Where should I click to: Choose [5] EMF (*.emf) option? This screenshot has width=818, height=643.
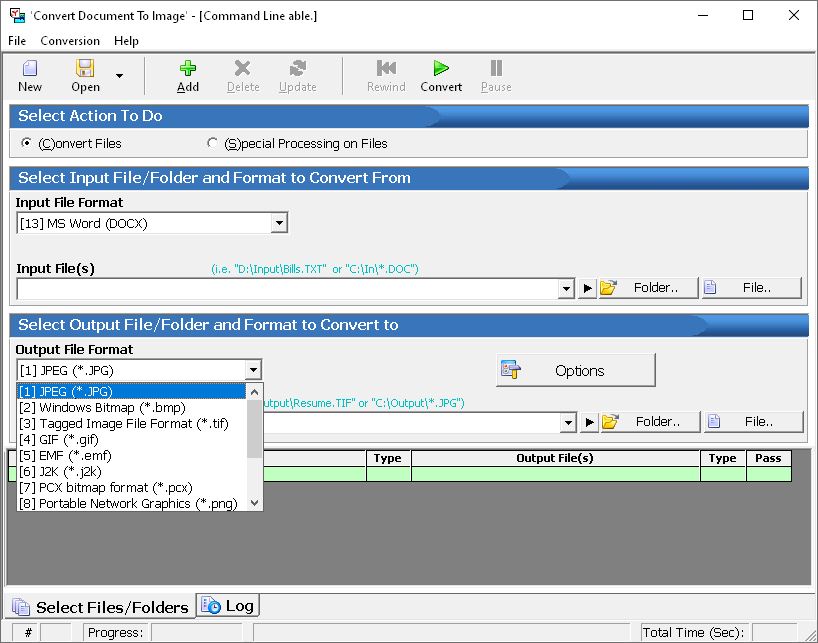(x=131, y=456)
